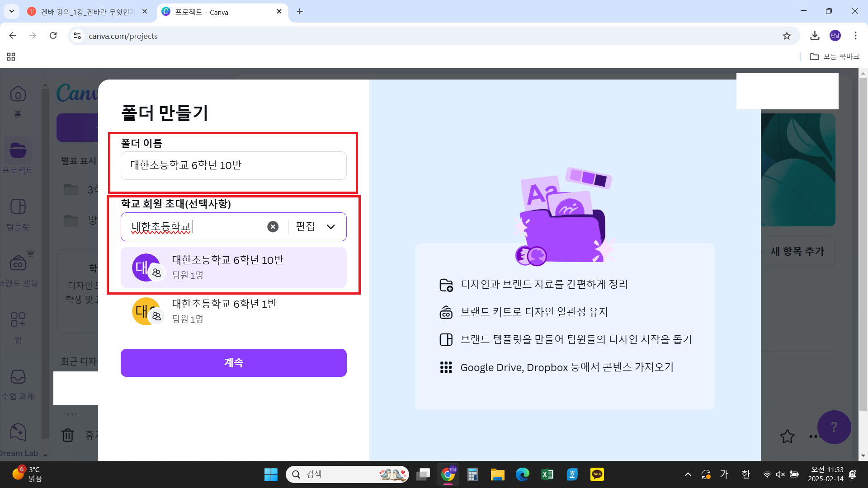Click the purple help question mark button
The width and height of the screenshot is (868, 488).
(x=834, y=427)
